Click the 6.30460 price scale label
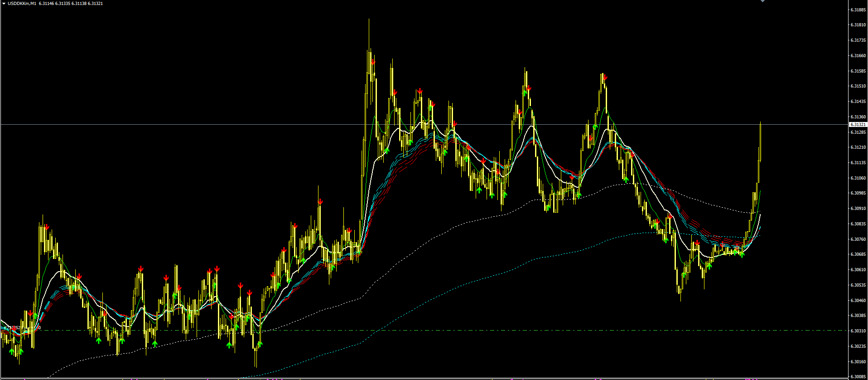Image resolution: width=868 pixels, height=380 pixels. [x=858, y=301]
